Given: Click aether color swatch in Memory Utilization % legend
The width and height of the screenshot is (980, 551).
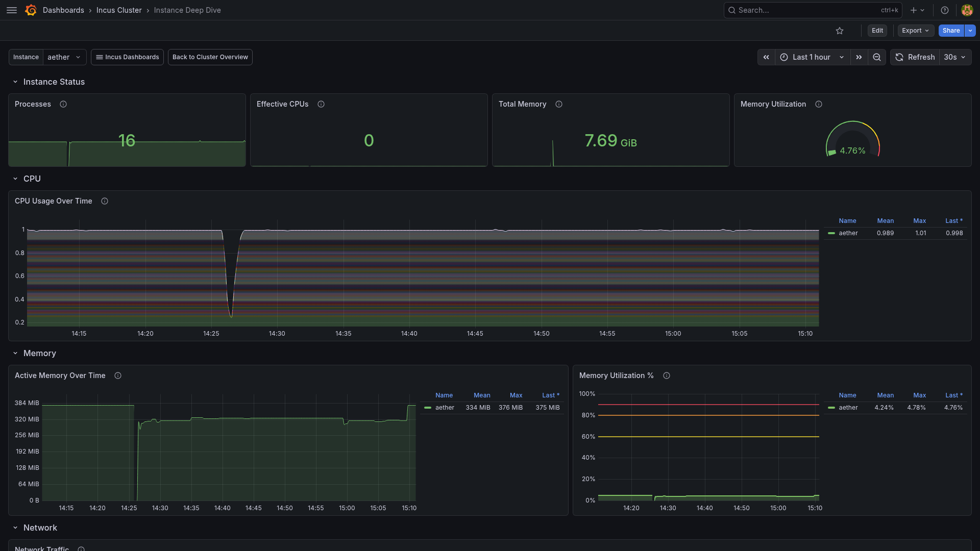Looking at the screenshot, I should pos(831,408).
